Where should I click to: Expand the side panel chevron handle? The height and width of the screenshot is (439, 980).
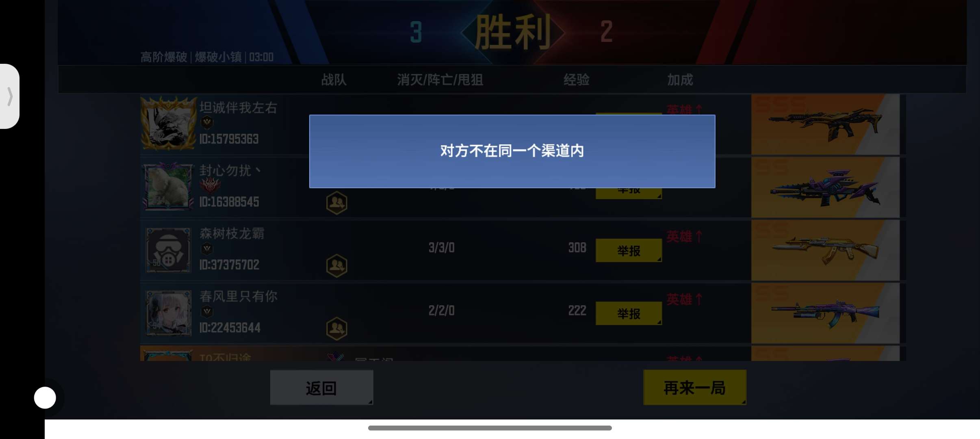pyautogui.click(x=10, y=96)
